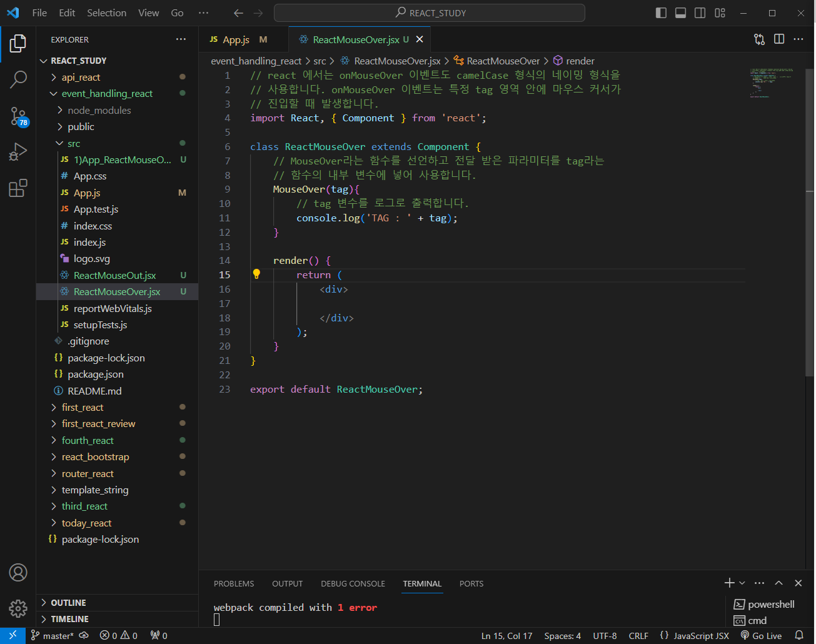Click the src breadcrumb segment
816x644 pixels.
click(320, 61)
